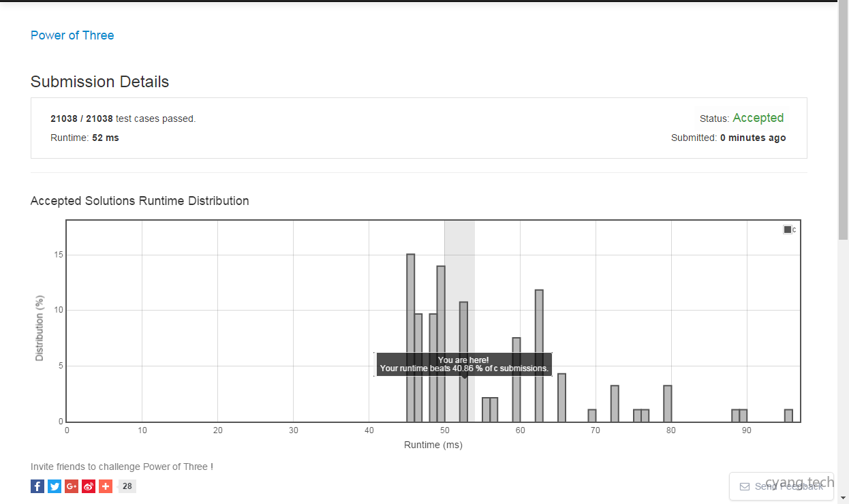
Task: Click the bar at 59 ms runtime
Action: tap(516, 379)
